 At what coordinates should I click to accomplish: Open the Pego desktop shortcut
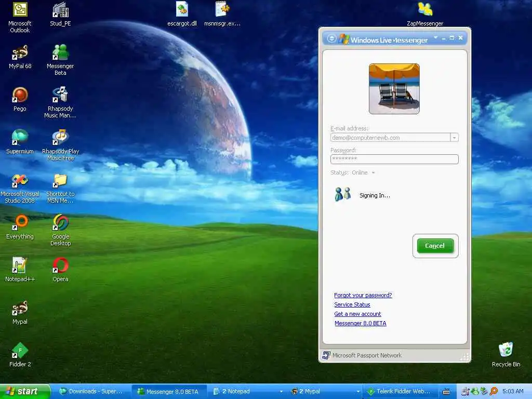point(20,99)
